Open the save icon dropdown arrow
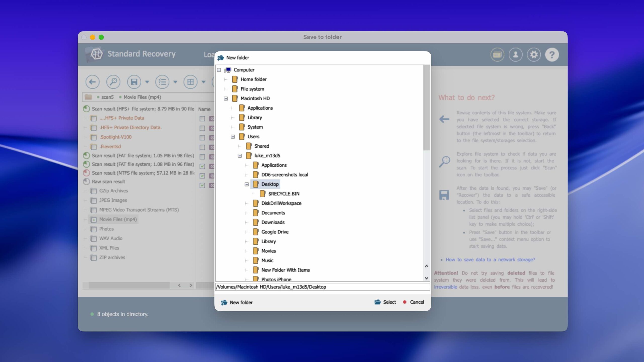 click(x=147, y=82)
